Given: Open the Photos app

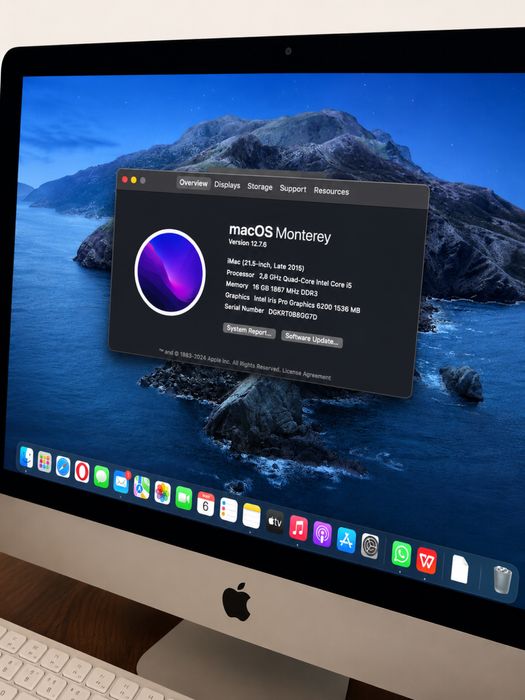Looking at the screenshot, I should point(162,493).
